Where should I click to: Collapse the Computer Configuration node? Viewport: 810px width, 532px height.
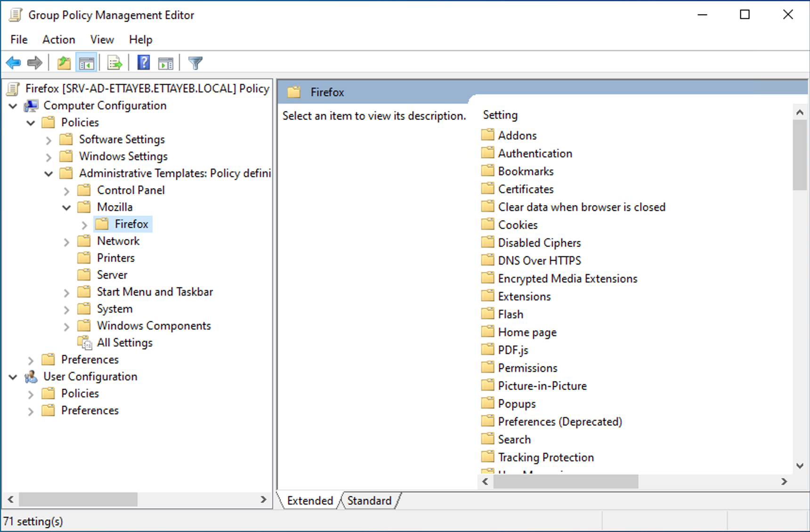pos(13,106)
